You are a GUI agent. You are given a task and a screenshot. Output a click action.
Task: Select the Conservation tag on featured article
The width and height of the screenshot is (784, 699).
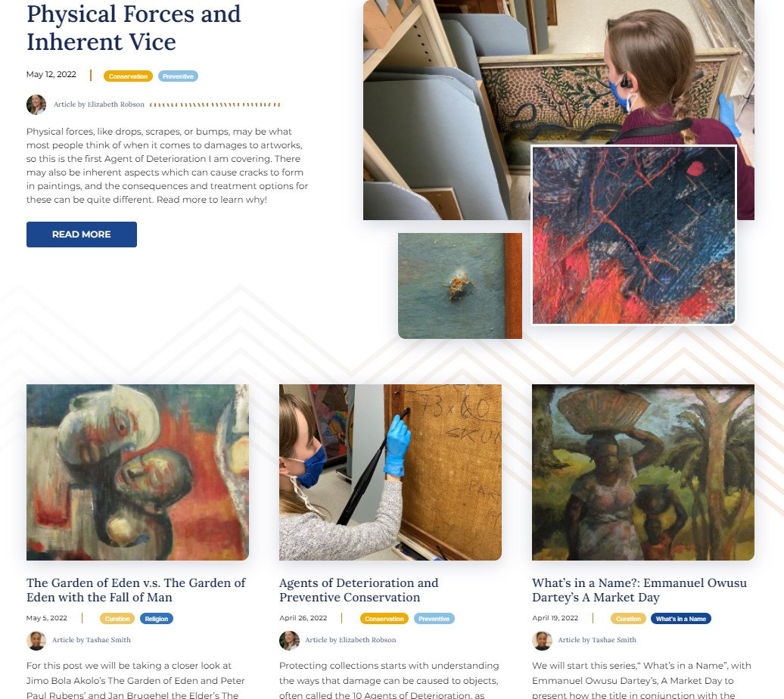128,76
